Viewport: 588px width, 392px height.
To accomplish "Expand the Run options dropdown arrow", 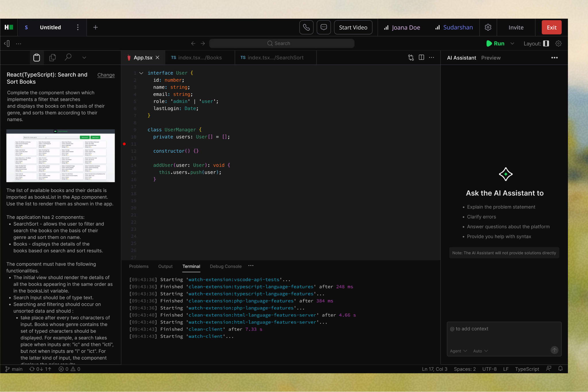I will coord(512,44).
